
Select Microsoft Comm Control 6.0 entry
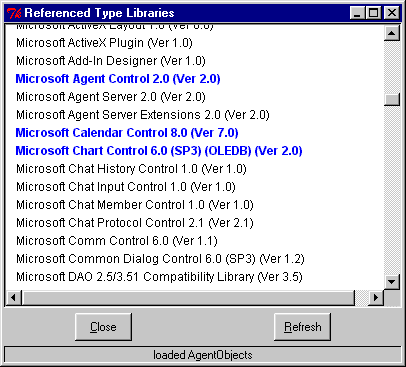[x=117, y=241]
